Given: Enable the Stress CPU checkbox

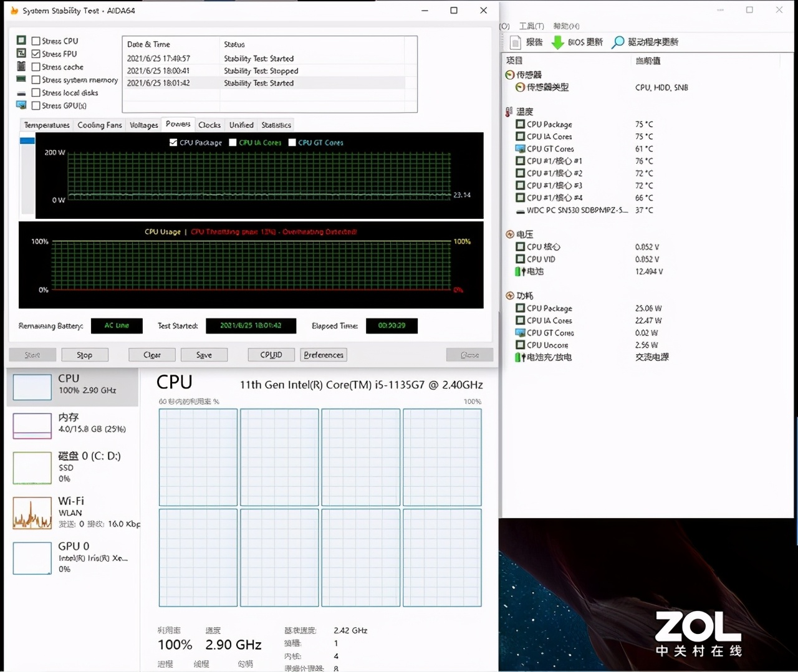Looking at the screenshot, I should (x=36, y=41).
